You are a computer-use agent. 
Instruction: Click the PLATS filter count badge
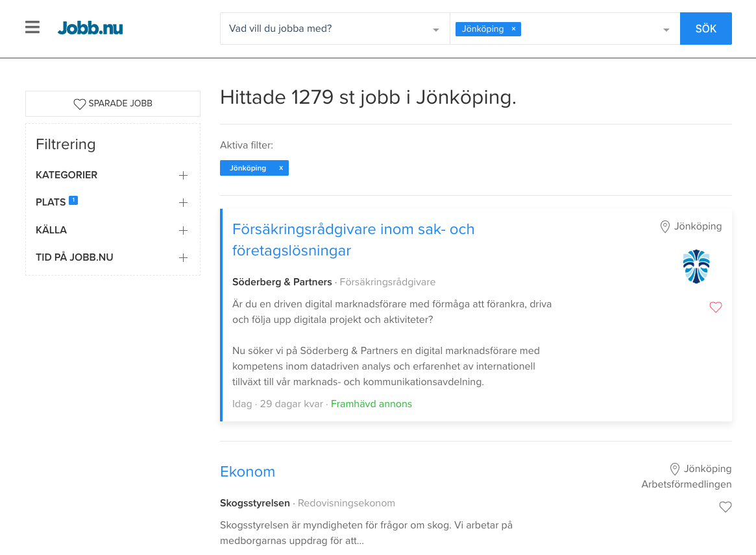coord(73,200)
